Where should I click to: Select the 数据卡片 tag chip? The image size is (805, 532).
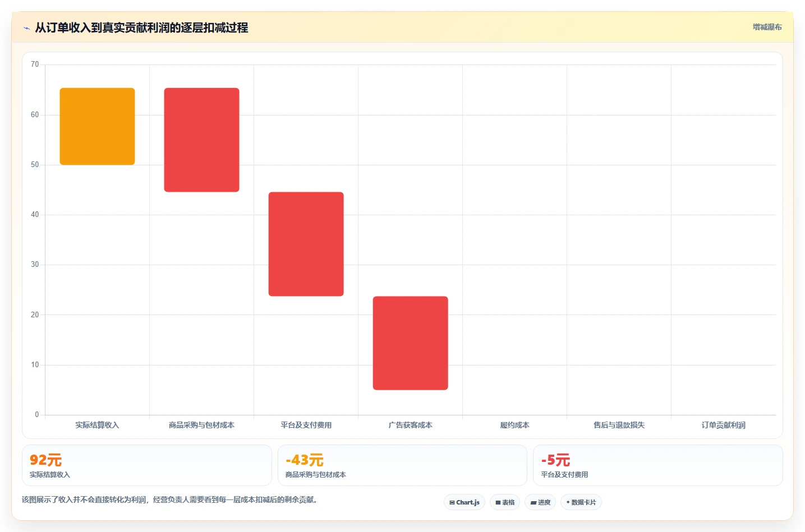581,502
